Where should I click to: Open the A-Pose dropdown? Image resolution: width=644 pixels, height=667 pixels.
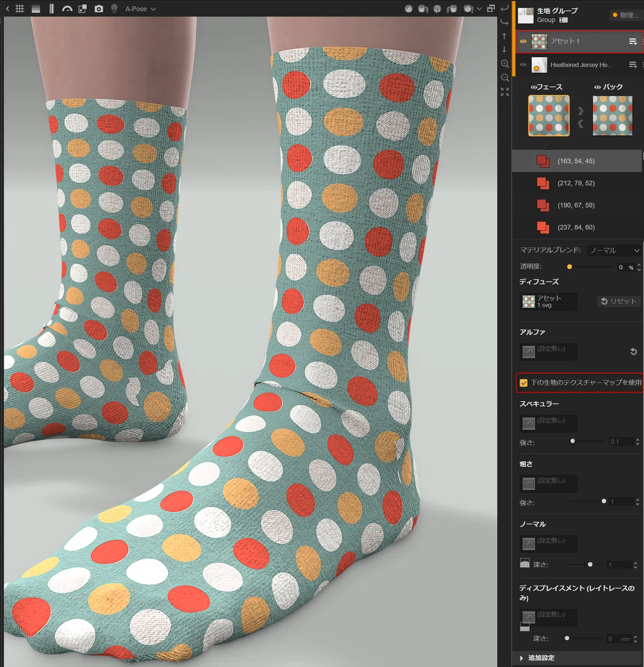140,9
